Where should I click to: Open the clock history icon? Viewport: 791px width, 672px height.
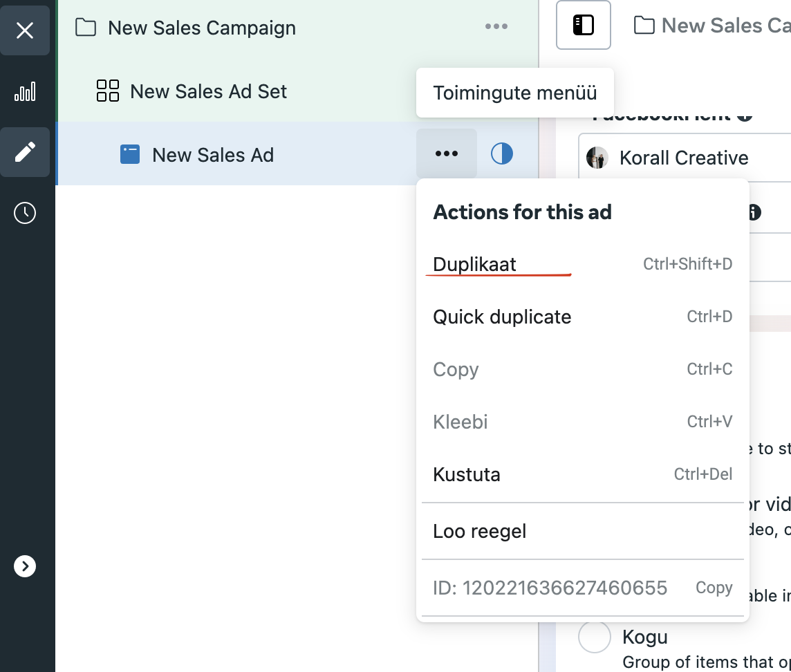coord(25,213)
